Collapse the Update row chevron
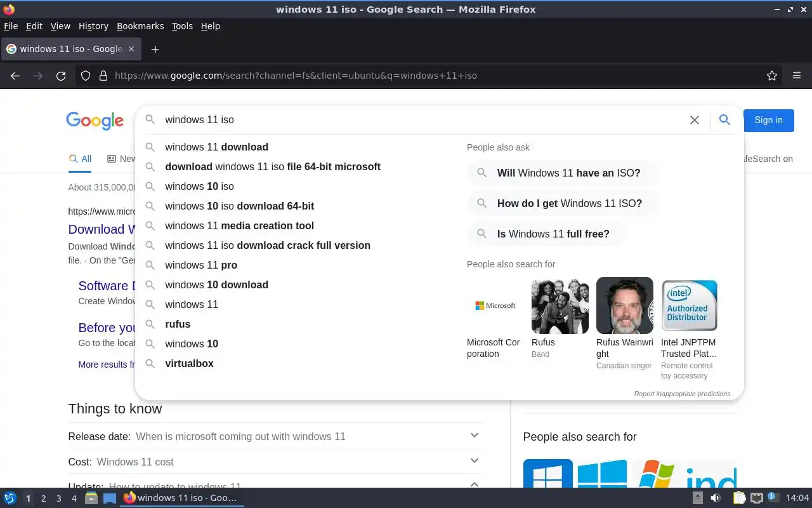 click(x=475, y=484)
